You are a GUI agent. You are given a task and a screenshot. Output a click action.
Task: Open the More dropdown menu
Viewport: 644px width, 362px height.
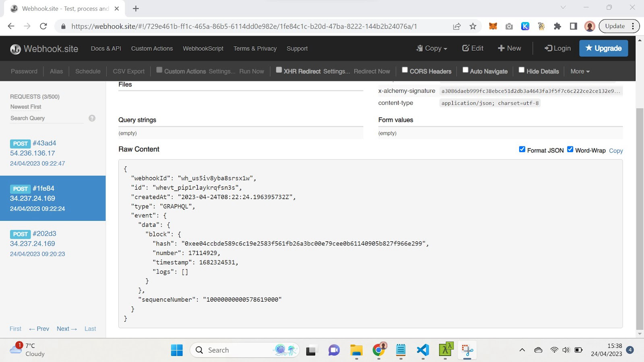coord(580,71)
